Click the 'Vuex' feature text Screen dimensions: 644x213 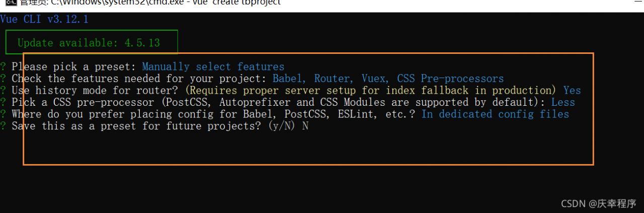[373, 79]
